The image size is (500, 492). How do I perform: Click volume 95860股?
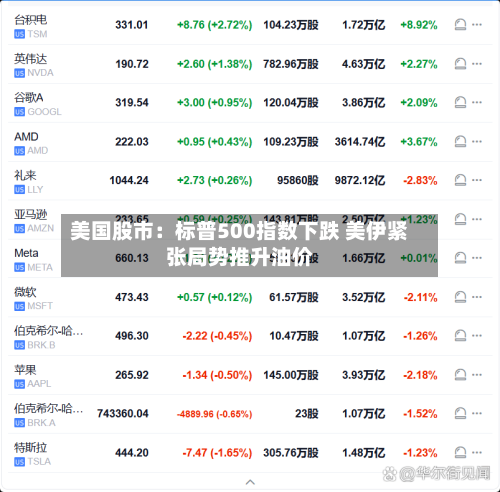pos(298,180)
